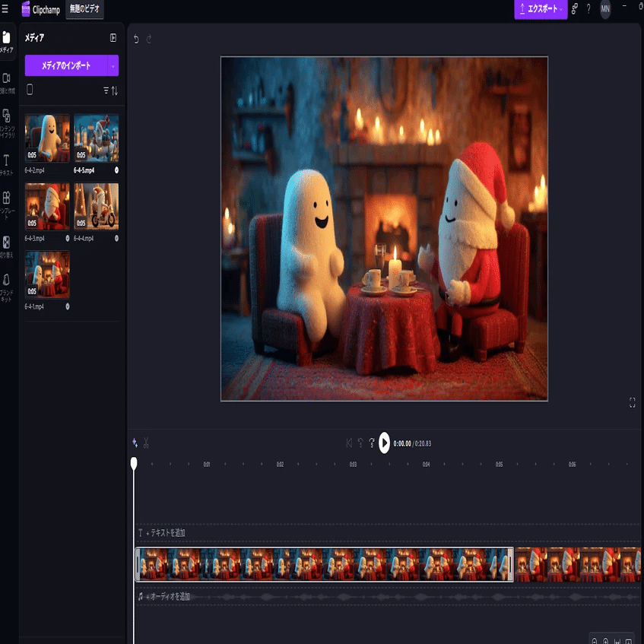Click the checkmark badge next to 6-4-5.mp4
The height and width of the screenshot is (644, 644).
pos(116,170)
